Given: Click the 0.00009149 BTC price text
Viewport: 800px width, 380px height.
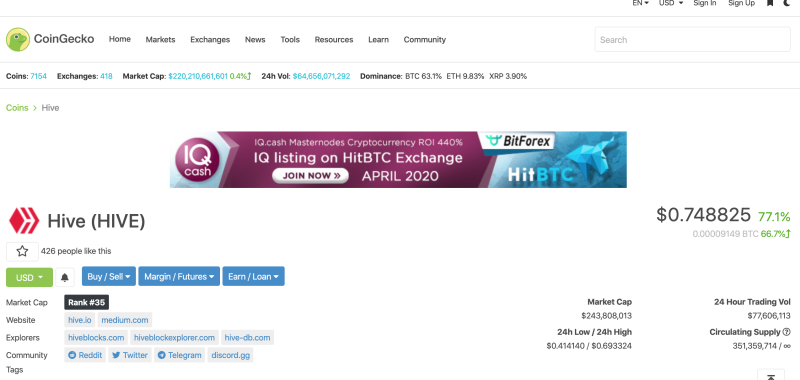Looking at the screenshot, I should [726, 235].
